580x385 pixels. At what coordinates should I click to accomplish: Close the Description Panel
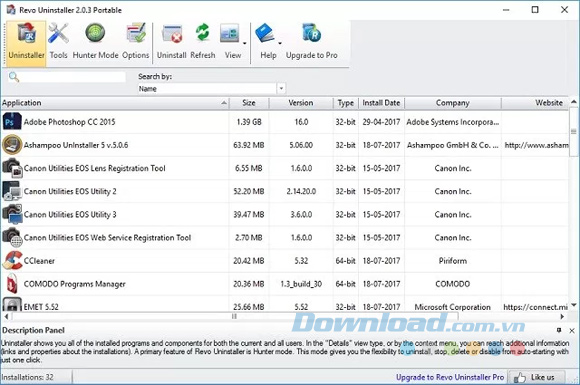coord(572,330)
